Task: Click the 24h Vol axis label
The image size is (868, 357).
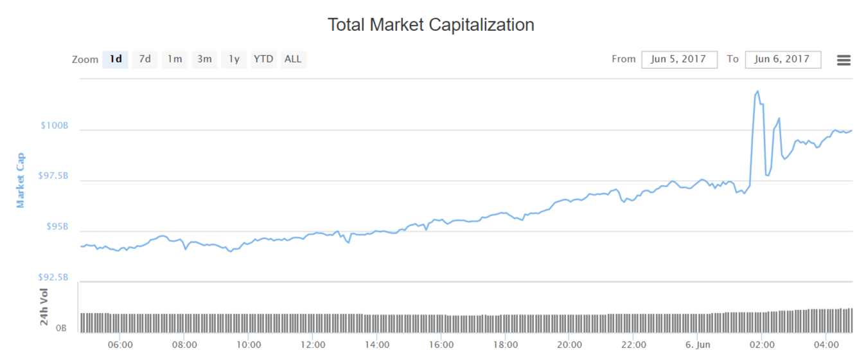Action: tap(44, 307)
